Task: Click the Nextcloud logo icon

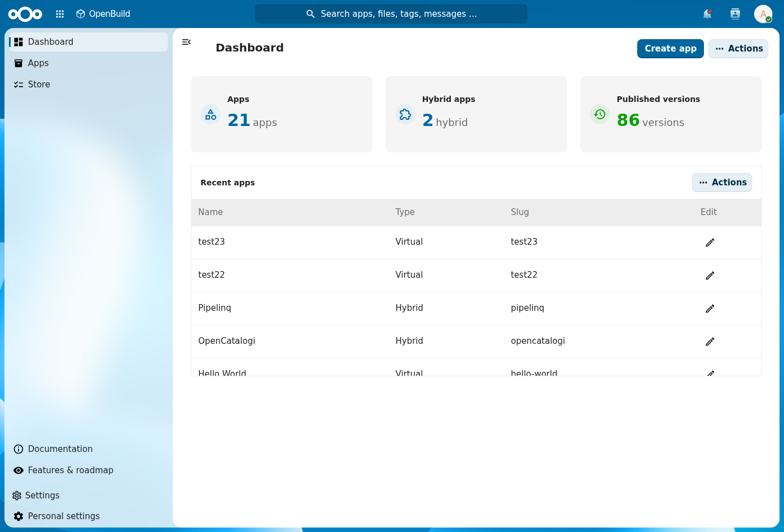Action: coord(25,14)
